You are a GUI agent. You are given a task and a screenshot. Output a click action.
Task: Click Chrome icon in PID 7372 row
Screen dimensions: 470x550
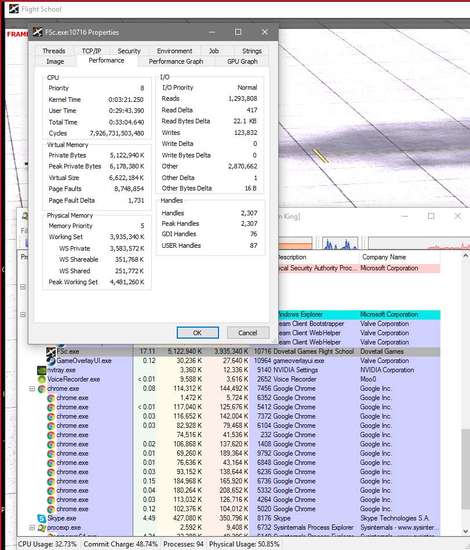[51, 416]
